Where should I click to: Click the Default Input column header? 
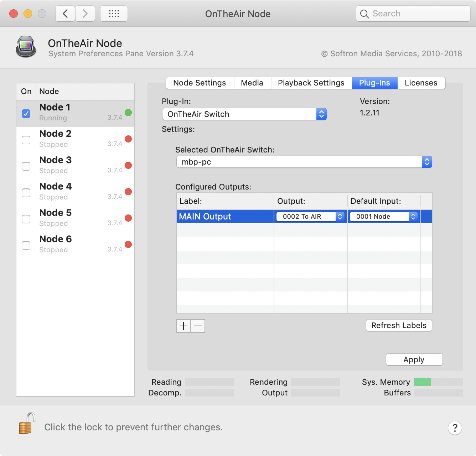click(384, 201)
